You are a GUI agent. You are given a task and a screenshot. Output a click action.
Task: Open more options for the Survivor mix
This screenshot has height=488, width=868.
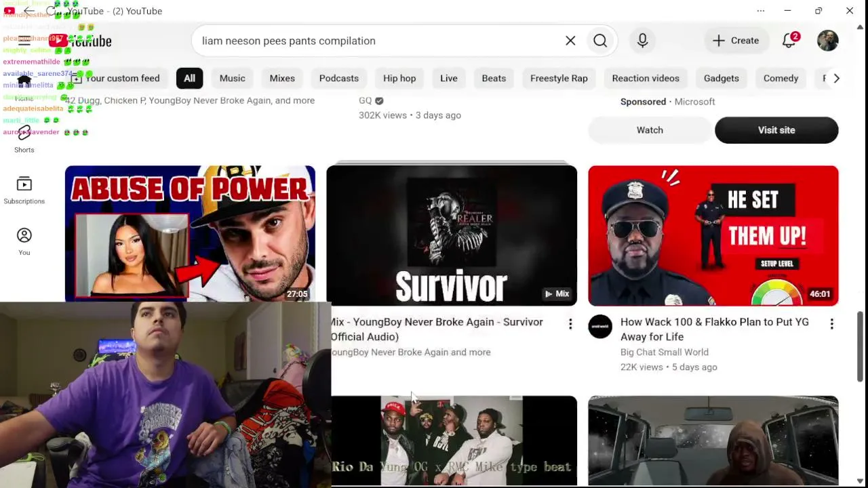pos(570,325)
